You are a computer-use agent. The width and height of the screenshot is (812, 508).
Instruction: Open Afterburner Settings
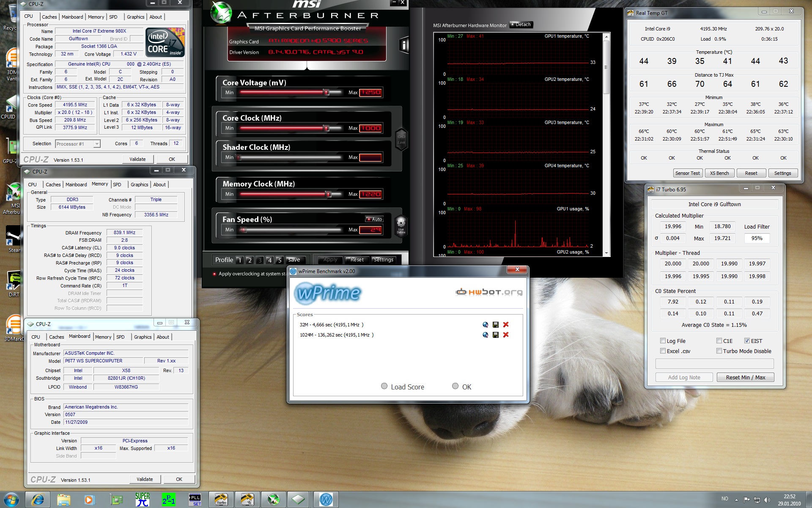(383, 260)
